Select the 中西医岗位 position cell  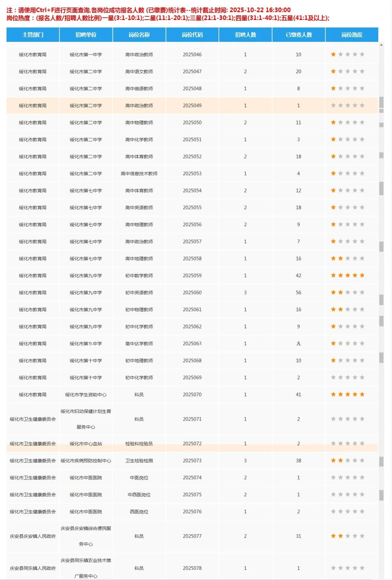(139, 495)
